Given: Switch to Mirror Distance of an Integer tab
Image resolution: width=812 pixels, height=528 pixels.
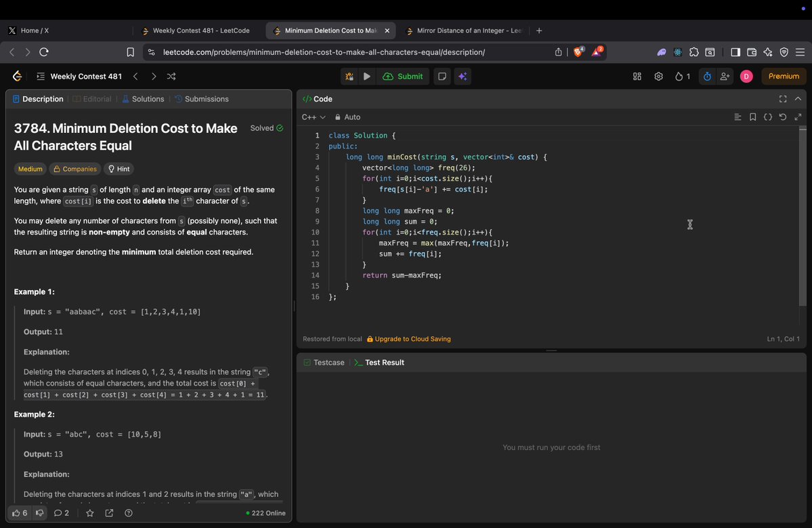Looking at the screenshot, I should coord(464,31).
